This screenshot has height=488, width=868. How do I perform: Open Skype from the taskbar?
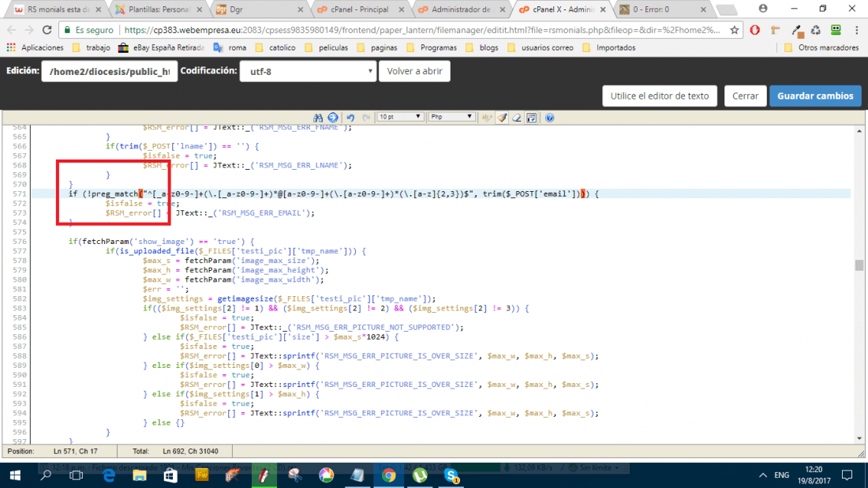(451, 475)
